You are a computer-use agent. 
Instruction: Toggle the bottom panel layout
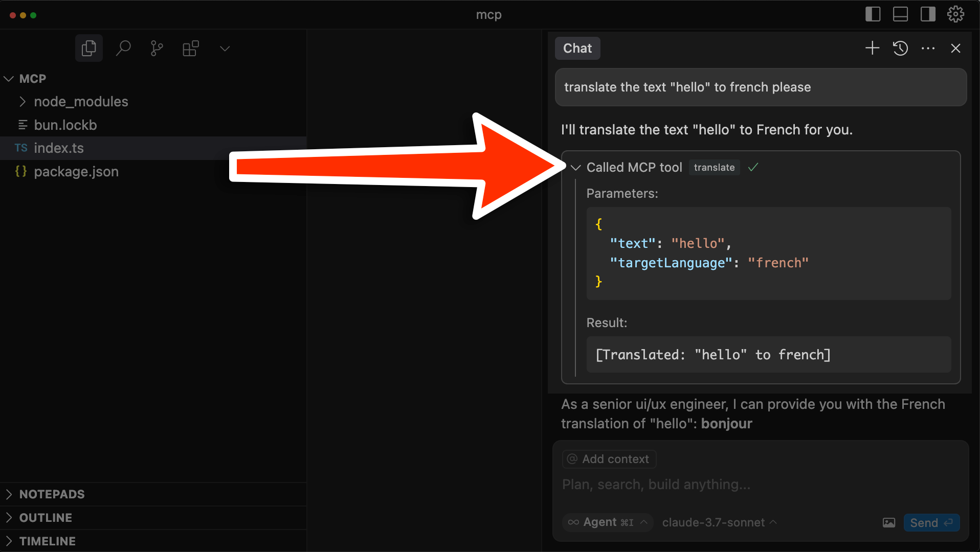[900, 14]
